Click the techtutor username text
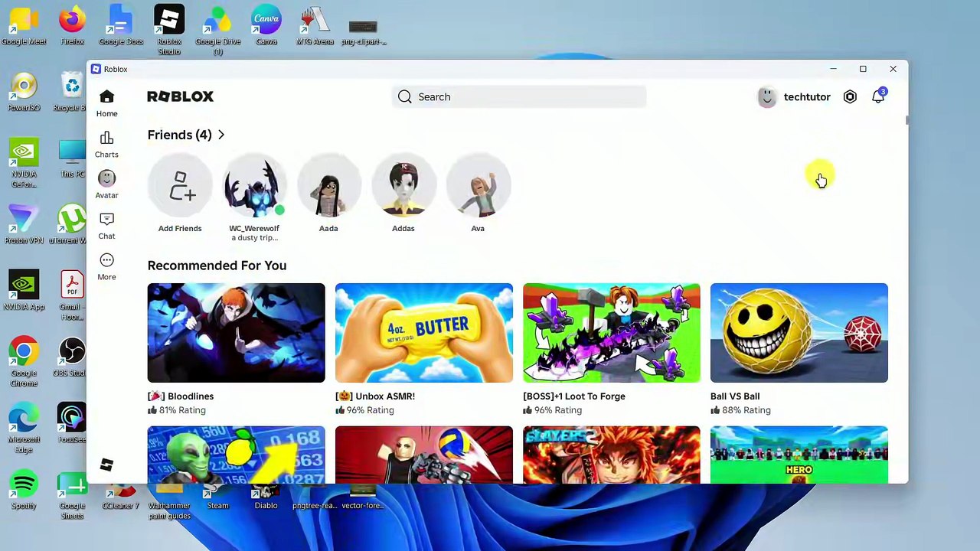Image resolution: width=980 pixels, height=551 pixels. click(807, 97)
